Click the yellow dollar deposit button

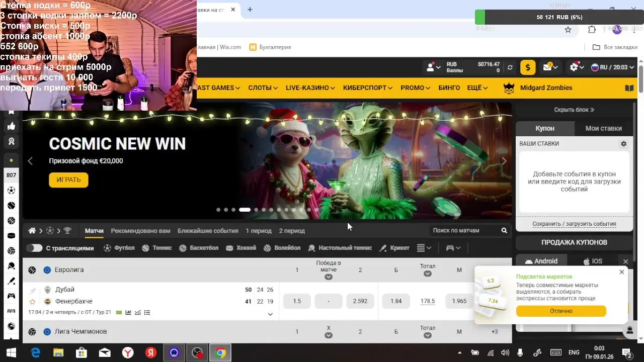tap(528, 67)
